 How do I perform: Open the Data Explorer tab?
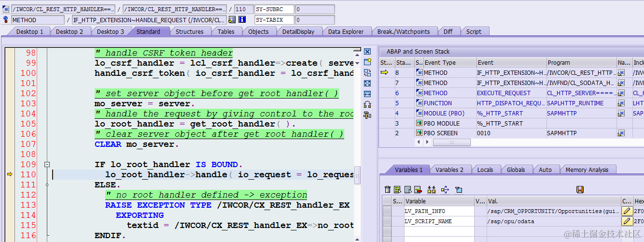click(346, 31)
